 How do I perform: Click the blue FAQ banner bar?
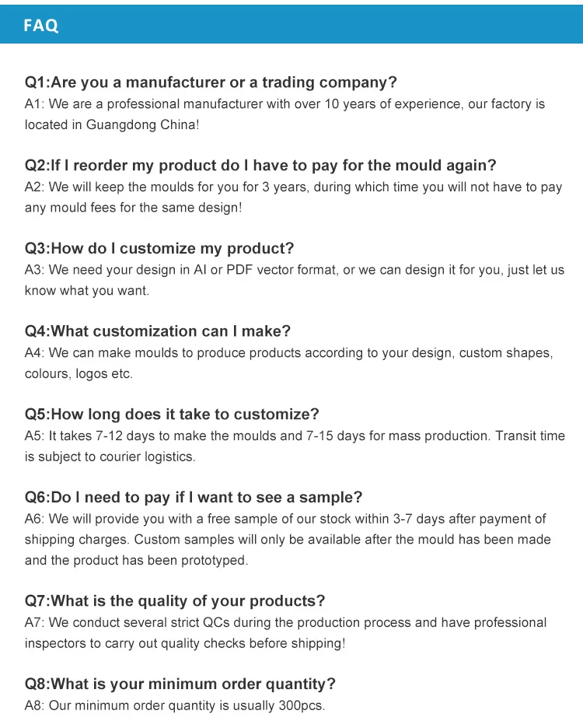click(x=311, y=25)
